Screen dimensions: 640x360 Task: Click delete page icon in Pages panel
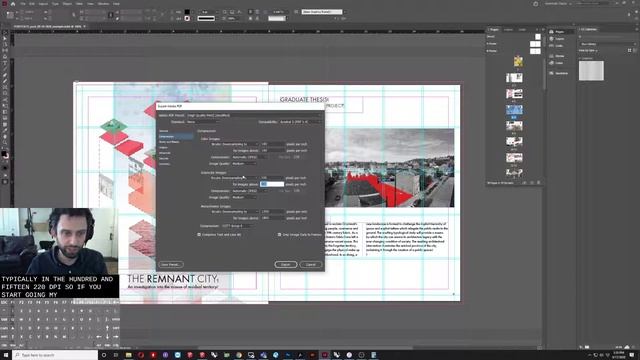[539, 183]
